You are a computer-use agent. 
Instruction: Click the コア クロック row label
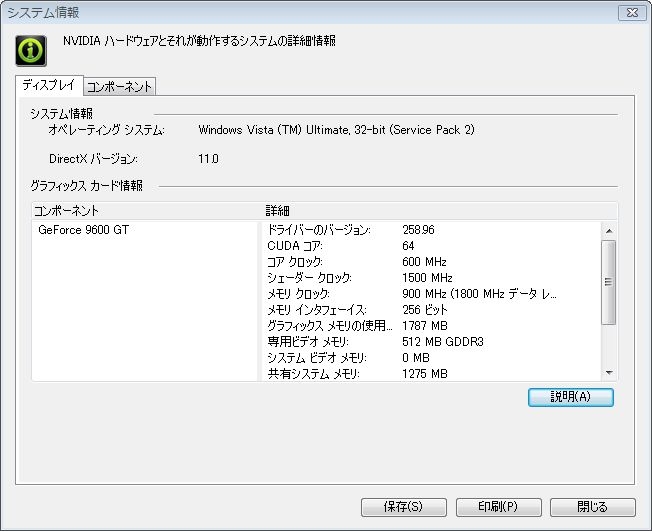pos(295,262)
